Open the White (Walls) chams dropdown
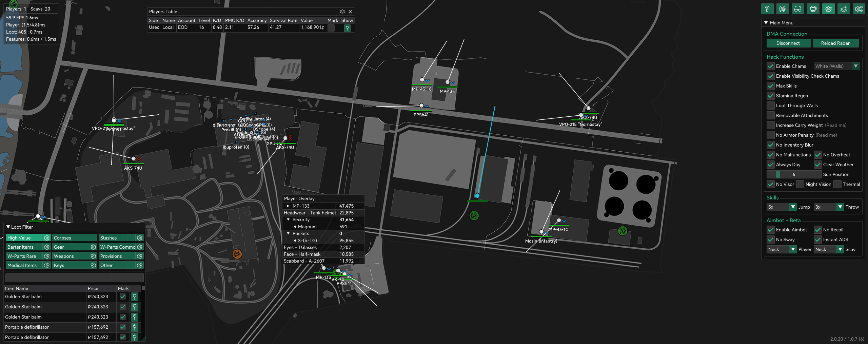 click(x=836, y=66)
